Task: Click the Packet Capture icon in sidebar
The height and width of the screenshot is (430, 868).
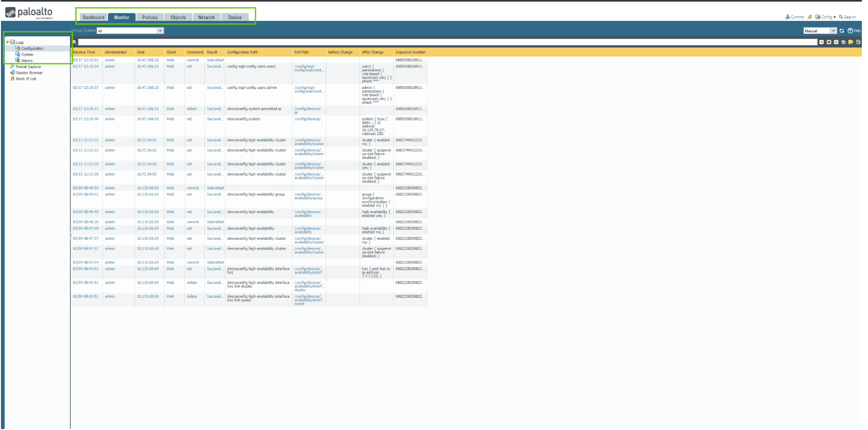Action: tap(12, 67)
